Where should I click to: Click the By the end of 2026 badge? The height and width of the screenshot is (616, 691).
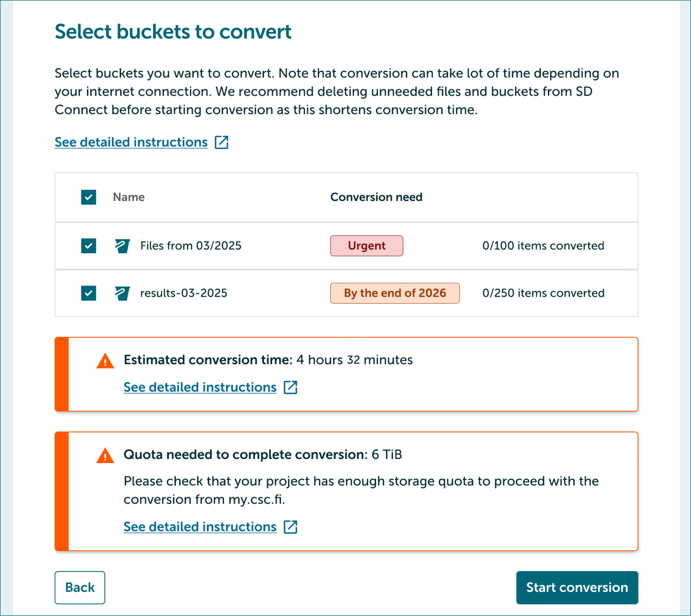click(395, 293)
